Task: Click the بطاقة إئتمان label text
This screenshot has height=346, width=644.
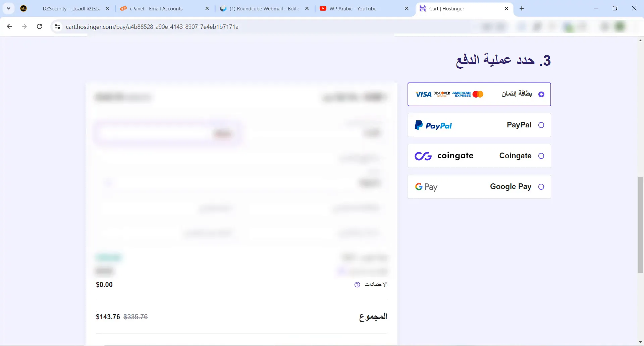Action: coord(517,94)
